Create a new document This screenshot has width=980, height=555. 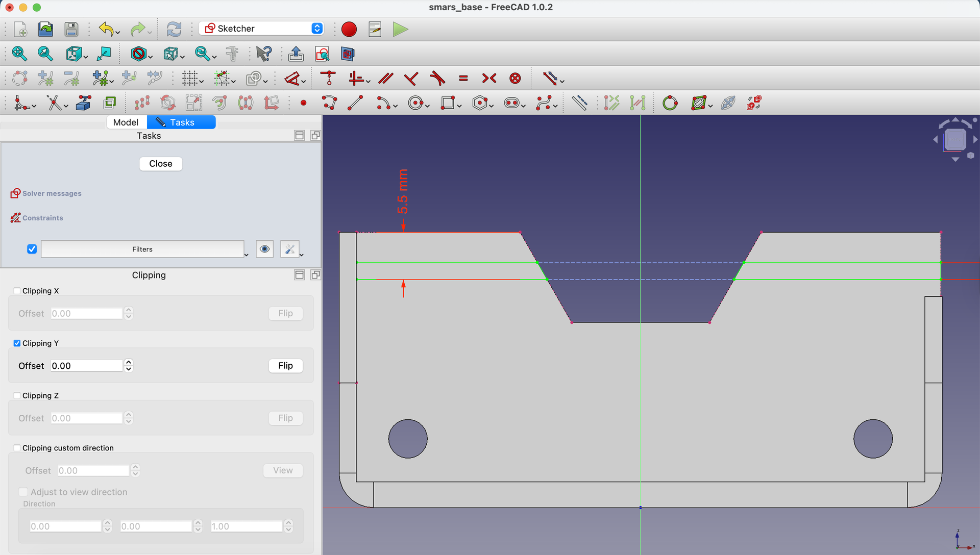[x=20, y=29]
